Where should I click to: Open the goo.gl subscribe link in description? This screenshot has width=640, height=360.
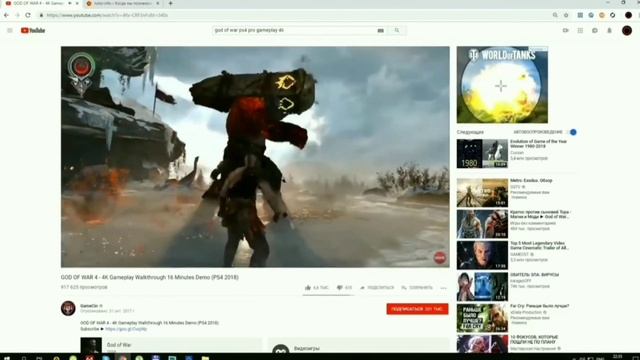tap(126, 329)
